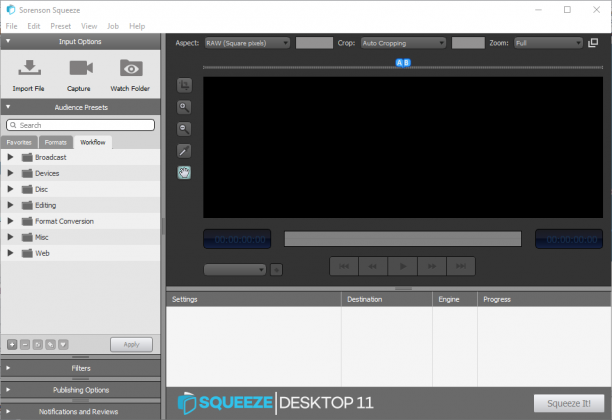Expand the Devices folder
This screenshot has height=420, width=612.
[x=11, y=173]
